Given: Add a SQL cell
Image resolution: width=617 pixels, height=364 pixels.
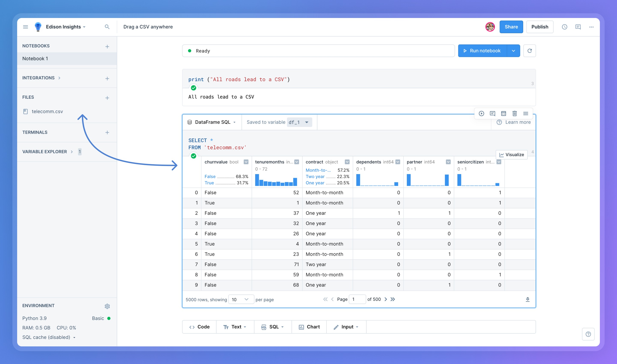Looking at the screenshot, I should (x=273, y=327).
